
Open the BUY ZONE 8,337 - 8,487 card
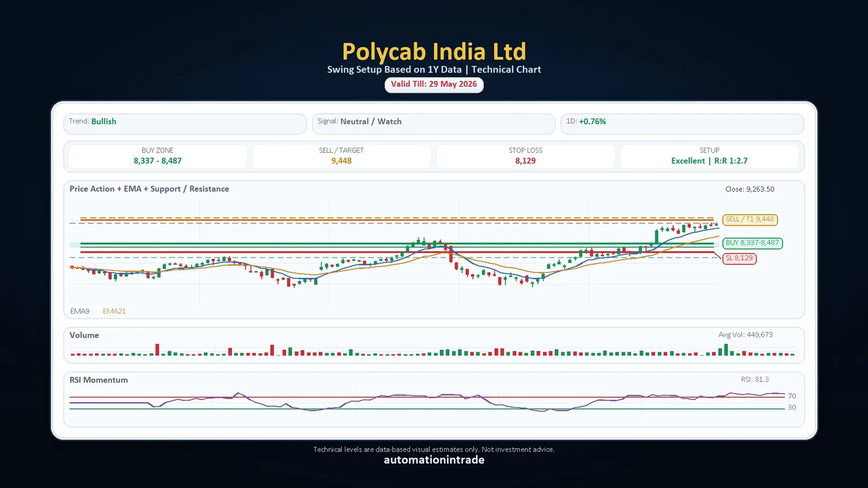(x=158, y=156)
